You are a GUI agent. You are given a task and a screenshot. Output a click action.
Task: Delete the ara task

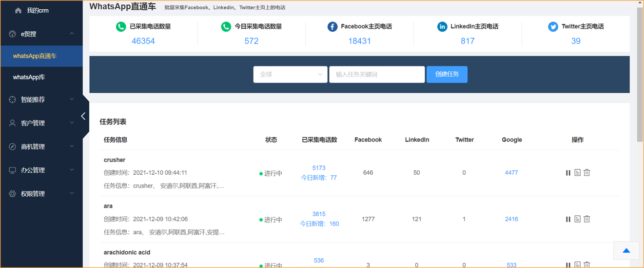587,219
